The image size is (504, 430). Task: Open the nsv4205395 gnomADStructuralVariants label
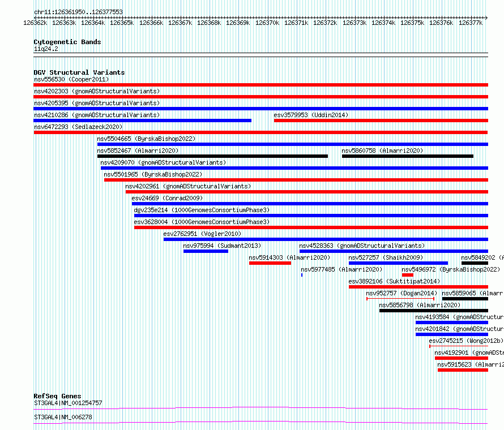tap(97, 103)
